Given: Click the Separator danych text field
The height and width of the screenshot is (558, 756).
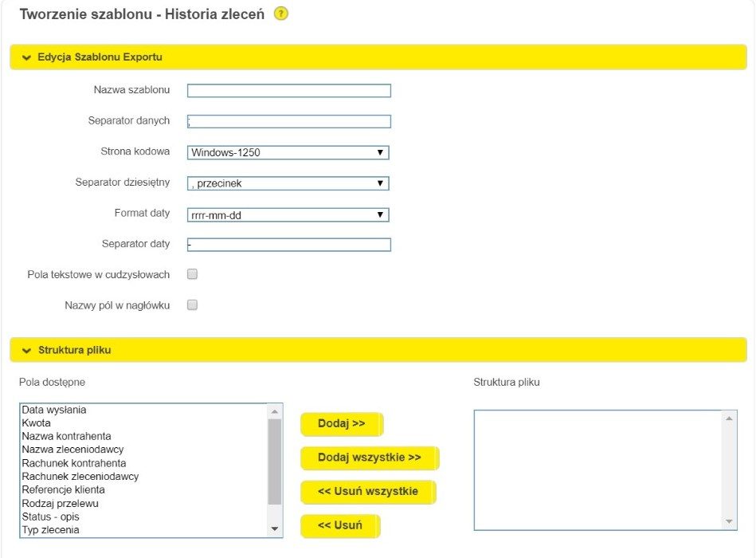Looking at the screenshot, I should pos(288,122).
